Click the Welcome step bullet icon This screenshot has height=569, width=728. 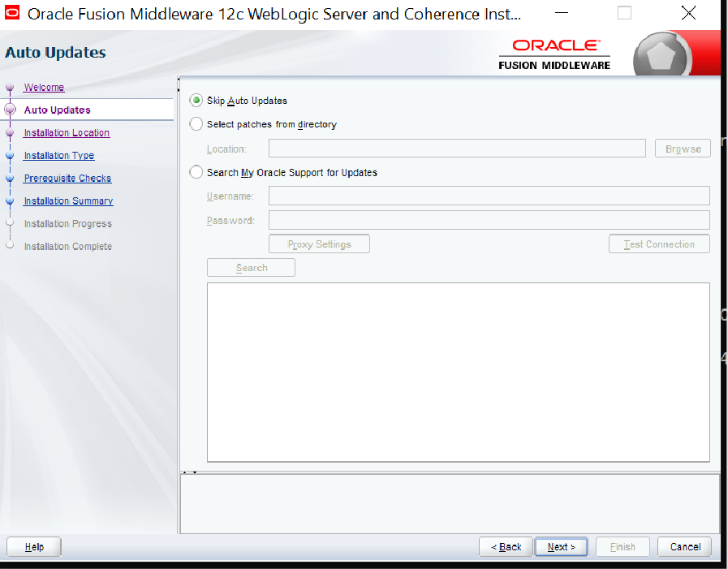pyautogui.click(x=10, y=88)
